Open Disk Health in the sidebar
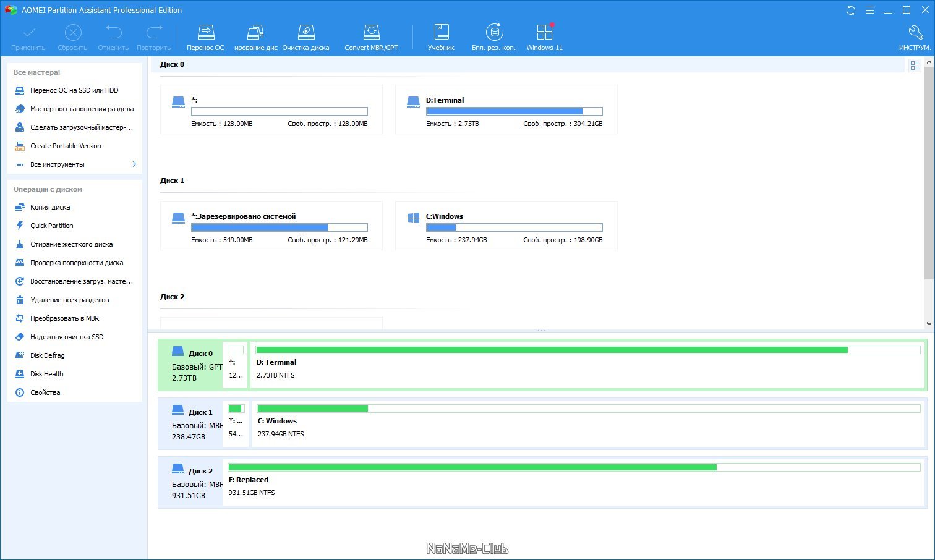The image size is (935, 560). [46, 374]
